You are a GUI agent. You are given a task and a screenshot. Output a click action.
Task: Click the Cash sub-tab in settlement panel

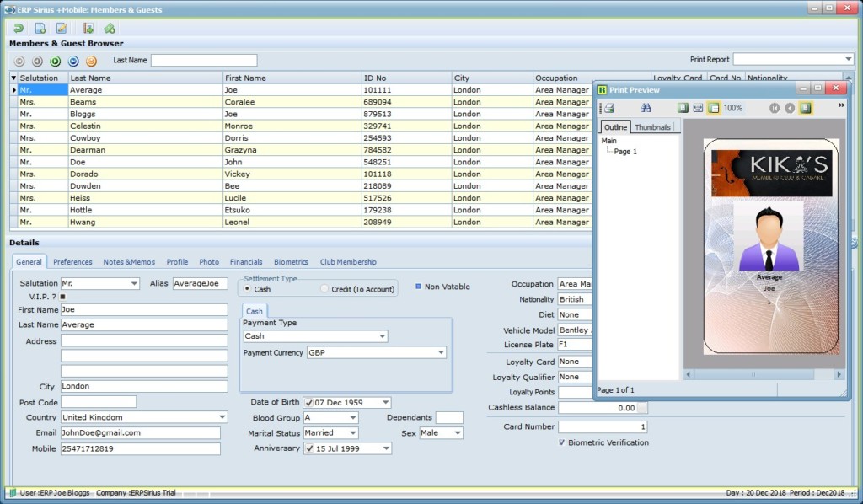[255, 311]
